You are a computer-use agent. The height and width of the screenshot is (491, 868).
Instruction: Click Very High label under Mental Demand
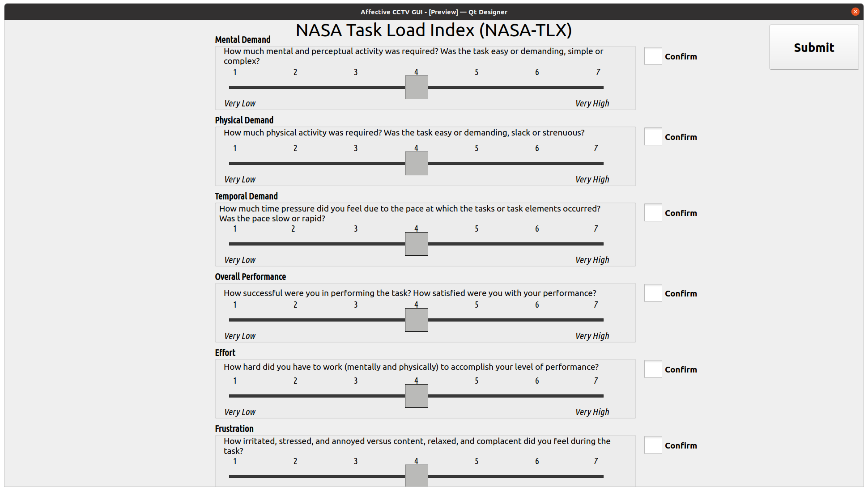click(x=592, y=103)
